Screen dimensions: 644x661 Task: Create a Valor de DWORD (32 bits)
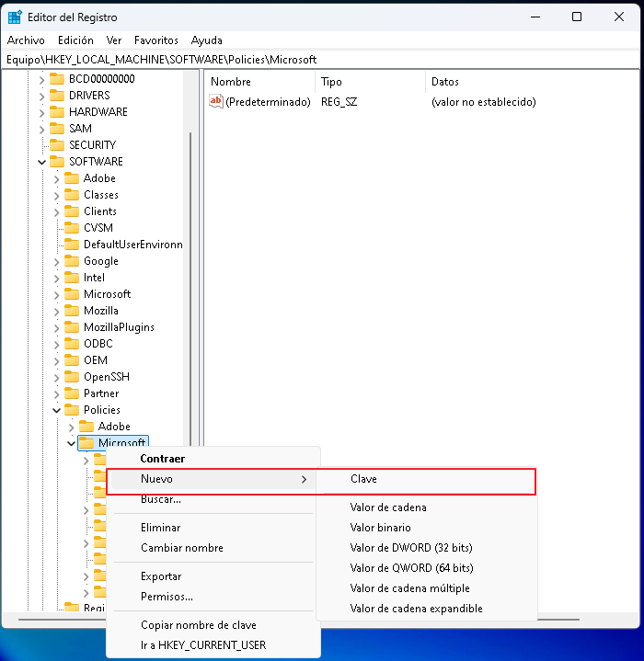point(426,548)
